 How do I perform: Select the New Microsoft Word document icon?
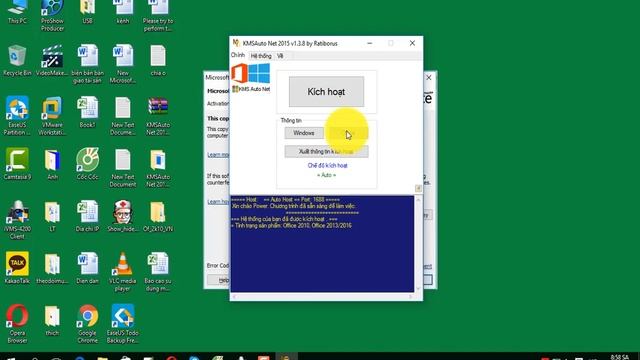point(122,64)
